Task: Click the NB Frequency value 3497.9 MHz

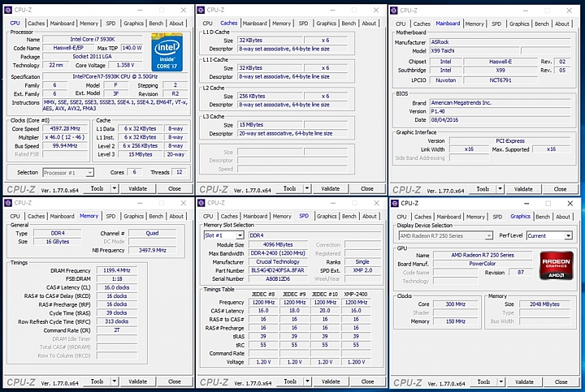Action: (x=152, y=251)
